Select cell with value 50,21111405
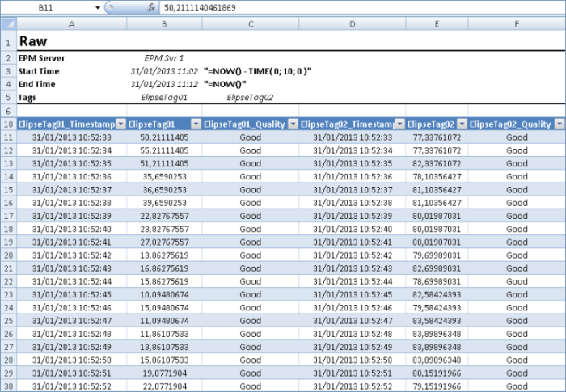Viewport: 566px width, 392px height. pos(164,137)
